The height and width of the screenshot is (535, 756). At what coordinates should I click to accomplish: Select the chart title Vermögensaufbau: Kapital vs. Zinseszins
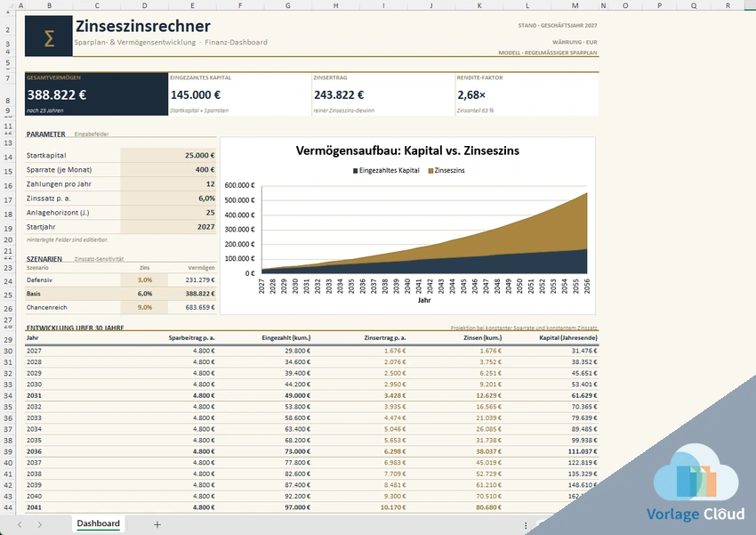[x=407, y=150]
